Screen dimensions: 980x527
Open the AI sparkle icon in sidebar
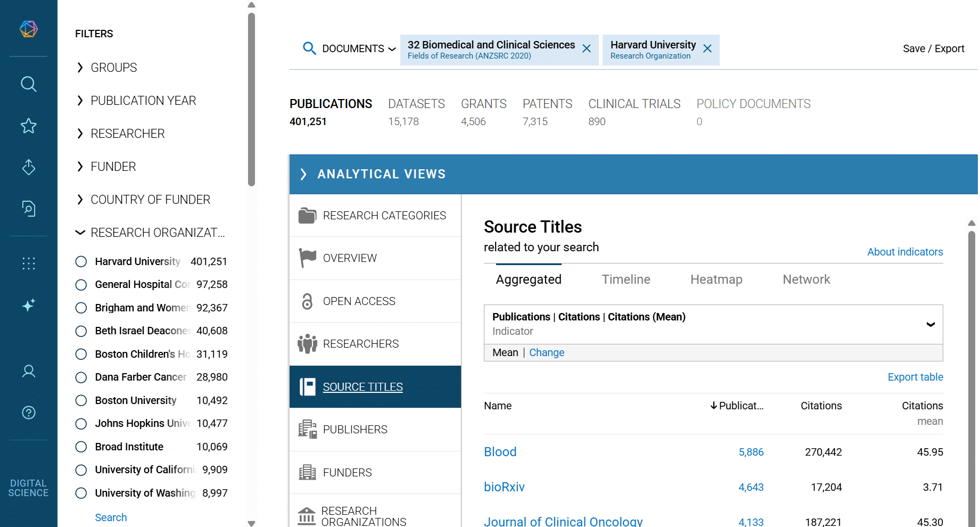click(x=29, y=305)
